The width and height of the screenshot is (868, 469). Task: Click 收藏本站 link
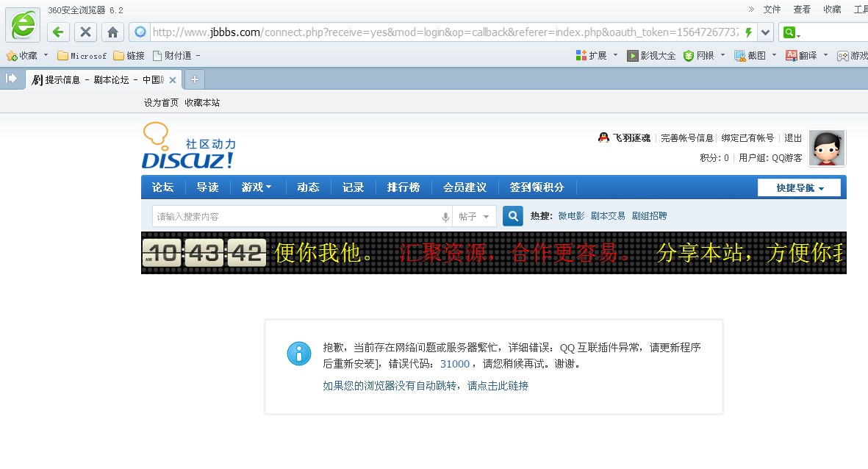pyautogui.click(x=202, y=102)
